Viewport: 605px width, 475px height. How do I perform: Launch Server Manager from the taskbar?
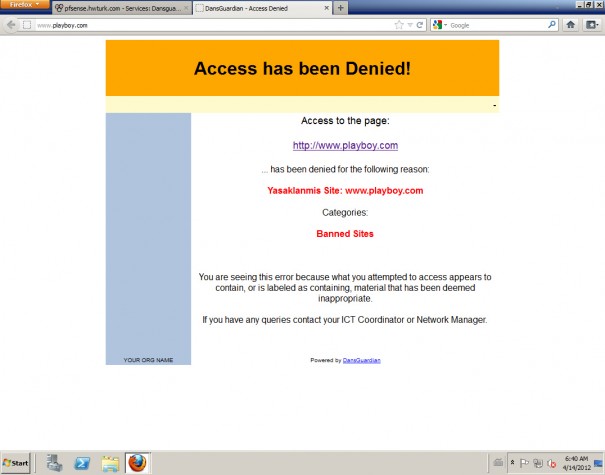point(54,463)
